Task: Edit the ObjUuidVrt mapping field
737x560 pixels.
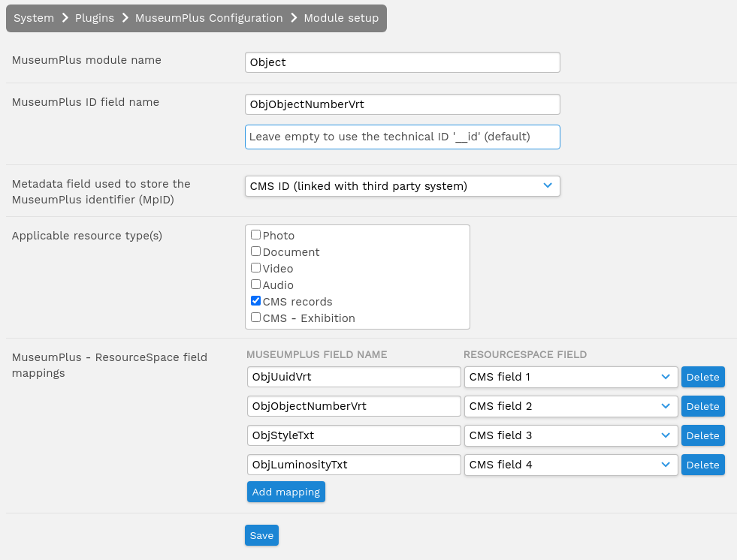Action: click(354, 377)
